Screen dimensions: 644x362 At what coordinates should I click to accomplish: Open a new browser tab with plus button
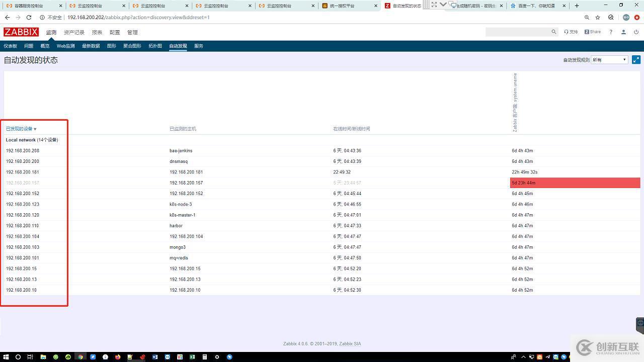tap(577, 6)
